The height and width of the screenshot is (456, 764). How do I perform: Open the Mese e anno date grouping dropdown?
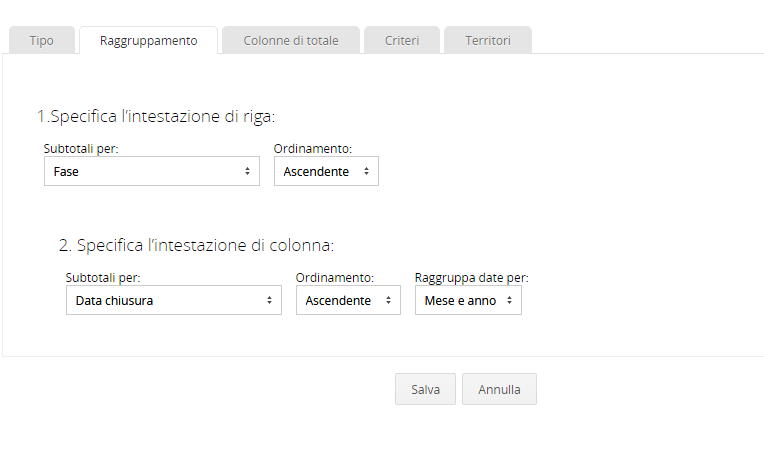468,300
